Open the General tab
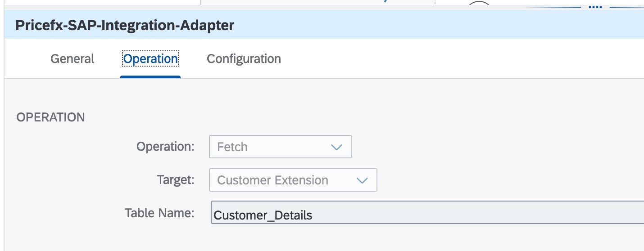Image resolution: width=644 pixels, height=251 pixels. pos(72,59)
